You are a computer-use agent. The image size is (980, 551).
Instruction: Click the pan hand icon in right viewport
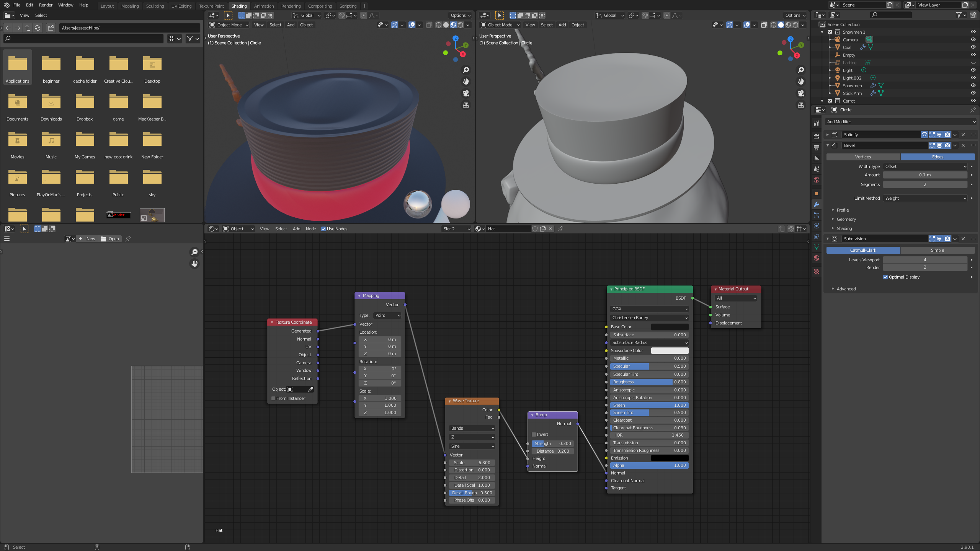tap(800, 82)
